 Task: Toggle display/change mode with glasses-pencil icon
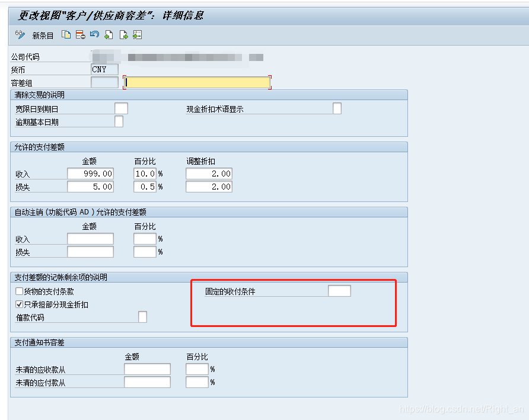pyautogui.click(x=20, y=35)
